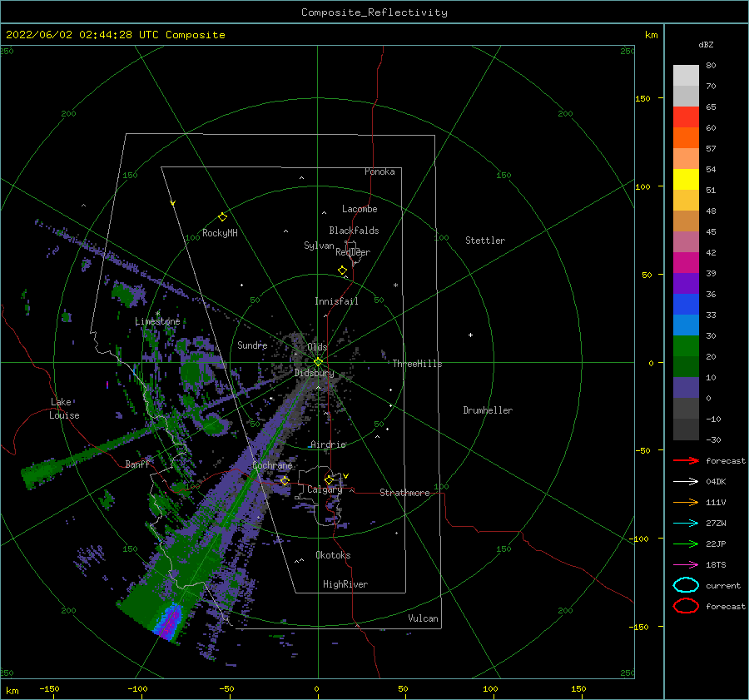Click the current legend label

[x=723, y=585]
